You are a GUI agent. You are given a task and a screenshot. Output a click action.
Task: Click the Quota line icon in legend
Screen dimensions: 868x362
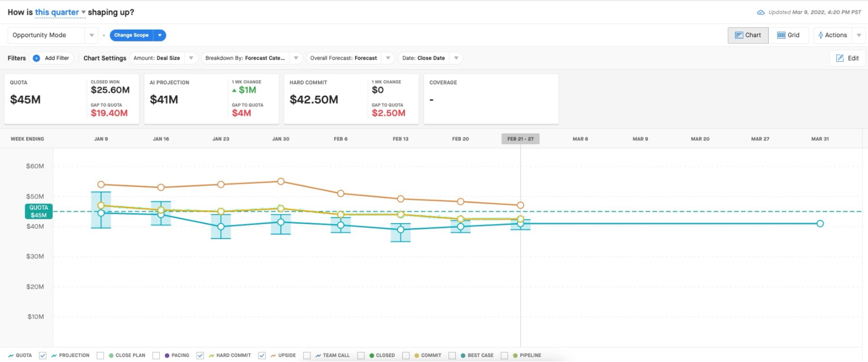(x=11, y=356)
